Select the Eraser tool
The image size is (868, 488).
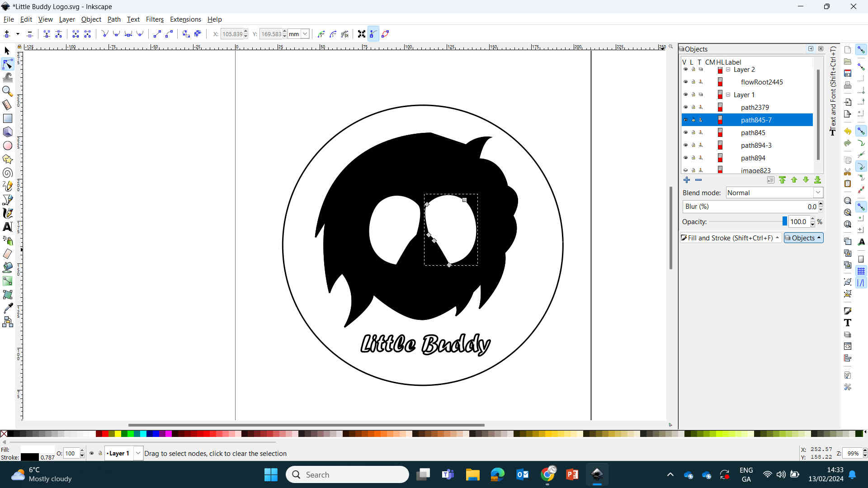click(7, 254)
